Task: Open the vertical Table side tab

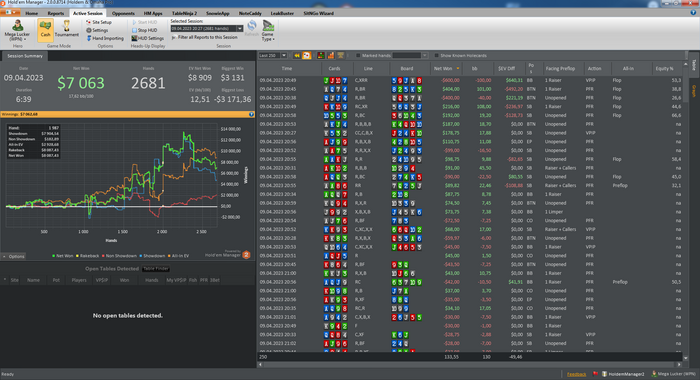Action: pos(694,65)
